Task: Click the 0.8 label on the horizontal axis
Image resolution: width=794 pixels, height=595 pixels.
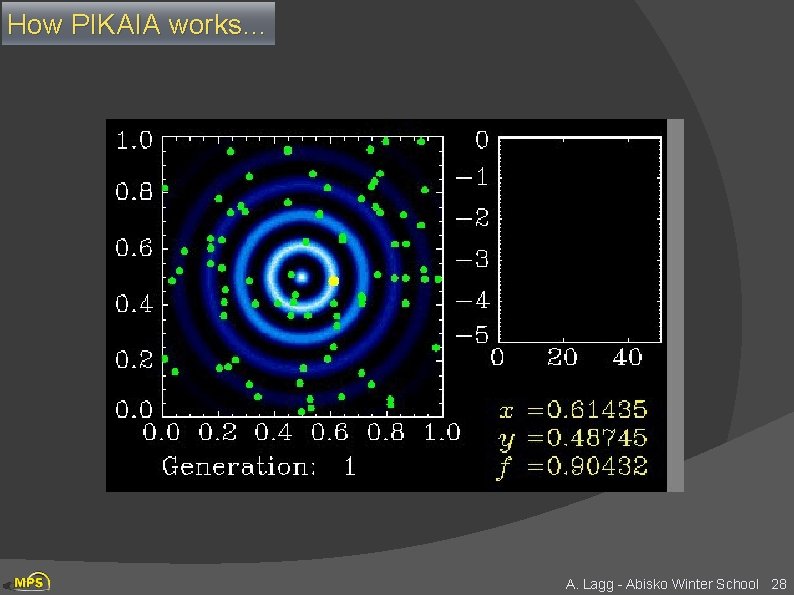Action: (x=386, y=432)
